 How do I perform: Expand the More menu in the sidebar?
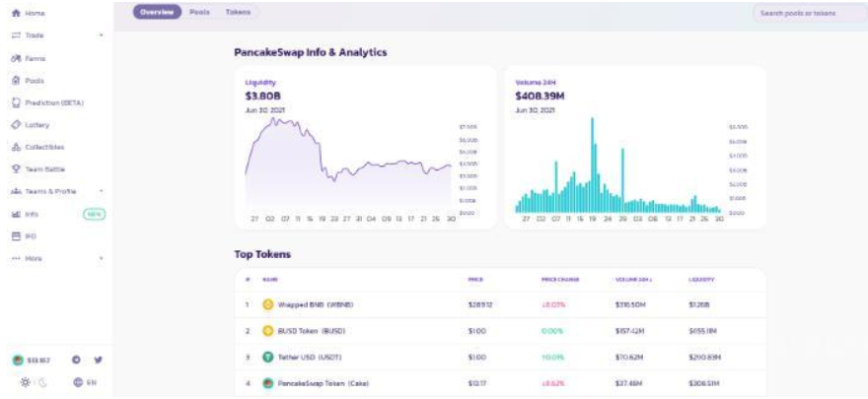tap(102, 259)
